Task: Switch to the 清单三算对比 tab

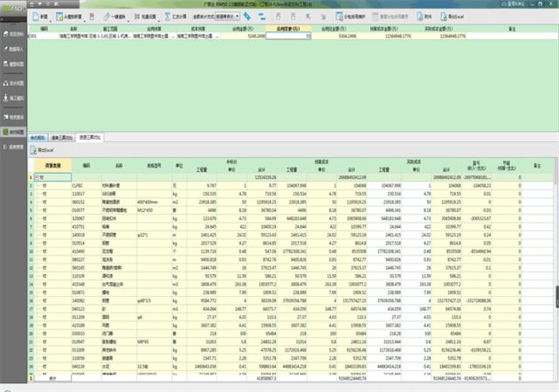Action: click(x=60, y=138)
